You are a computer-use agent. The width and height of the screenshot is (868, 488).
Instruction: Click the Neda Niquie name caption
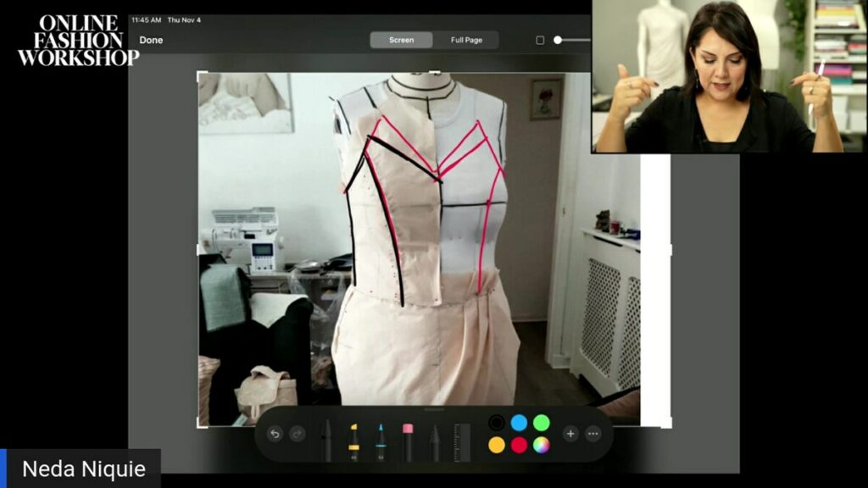click(x=84, y=469)
